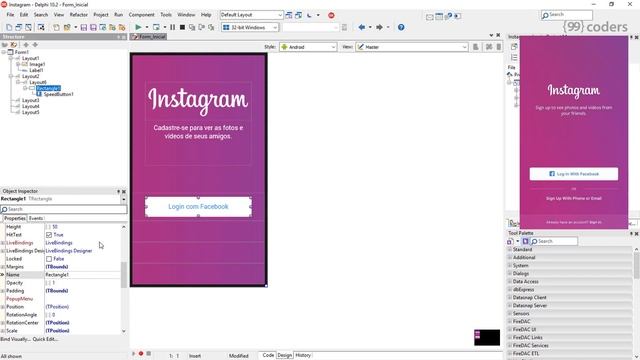Expand the Standard palette category

(x=510, y=249)
